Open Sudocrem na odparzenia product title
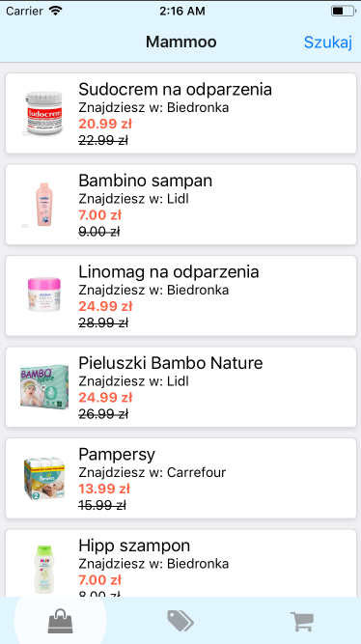This screenshot has width=361, height=644. 175,89
